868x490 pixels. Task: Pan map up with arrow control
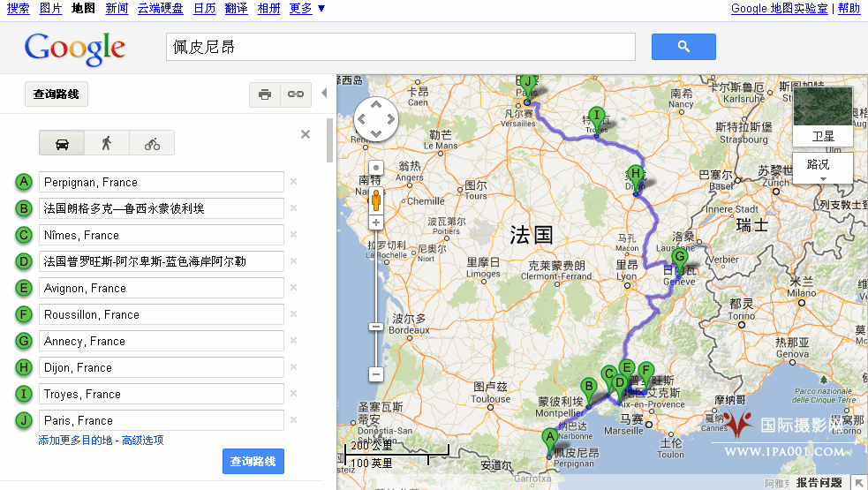pyautogui.click(x=376, y=105)
